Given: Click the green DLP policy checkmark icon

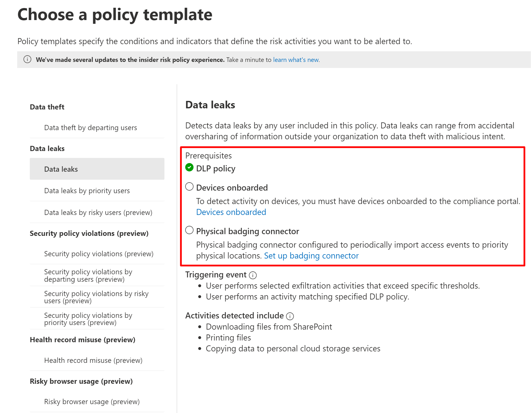Looking at the screenshot, I should 189,167.
